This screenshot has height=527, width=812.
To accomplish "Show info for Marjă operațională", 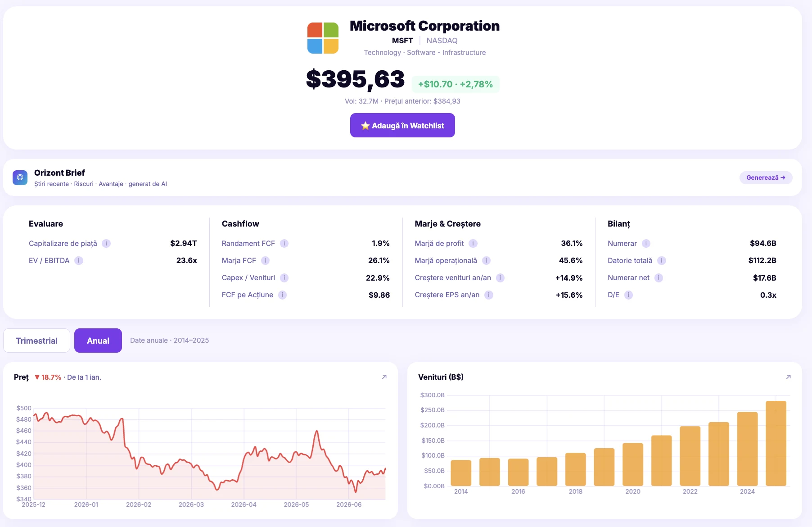I will click(x=486, y=261).
